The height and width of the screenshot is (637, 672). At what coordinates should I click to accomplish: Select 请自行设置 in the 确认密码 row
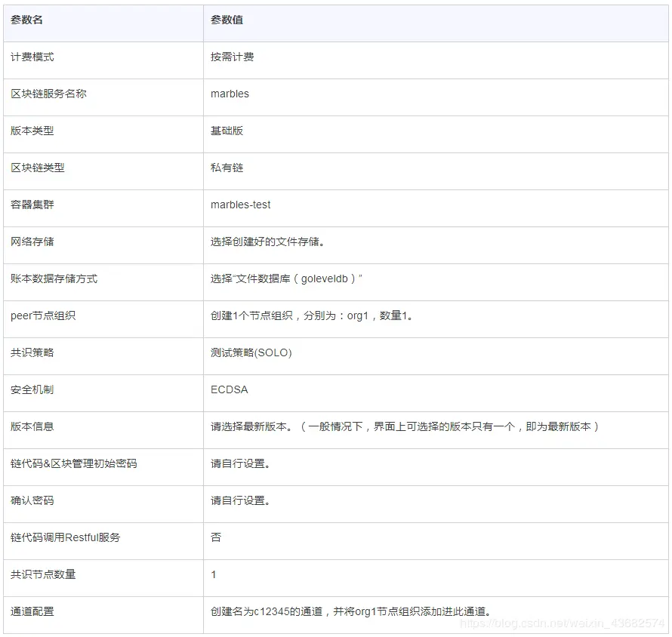[x=240, y=500]
